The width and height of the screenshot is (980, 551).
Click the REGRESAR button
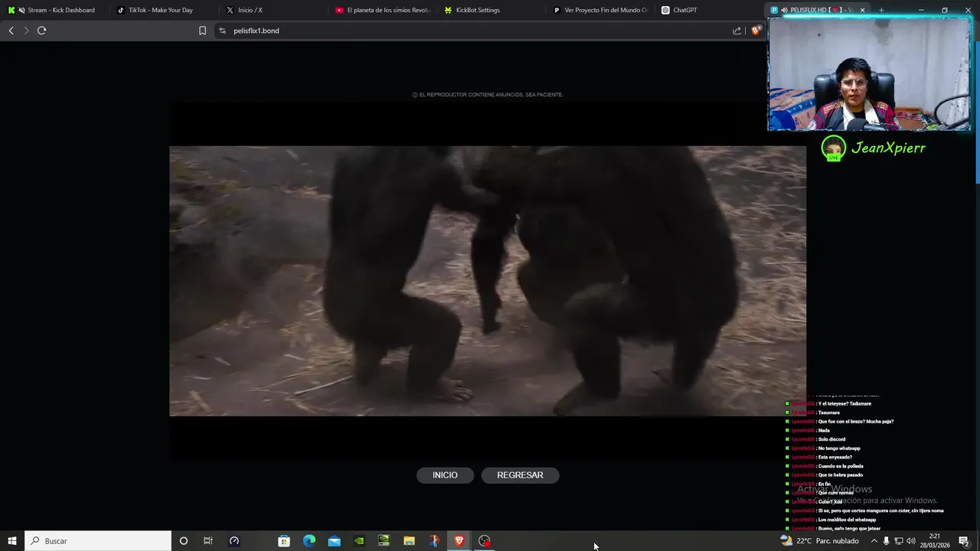click(520, 475)
